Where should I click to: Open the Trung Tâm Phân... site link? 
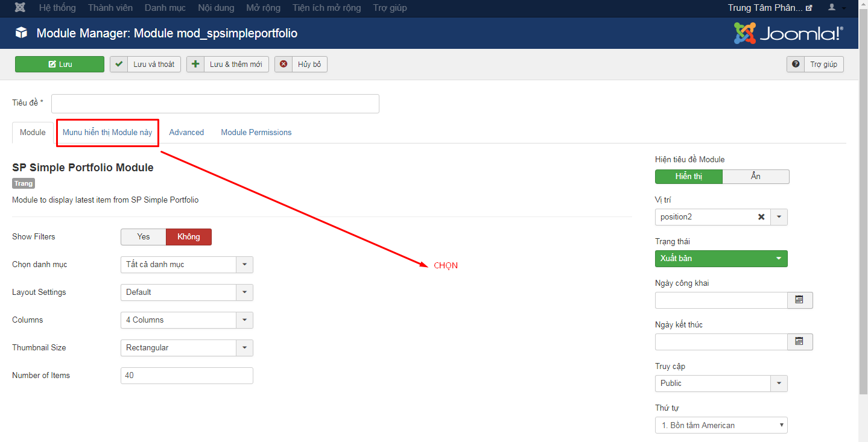pyautogui.click(x=770, y=8)
